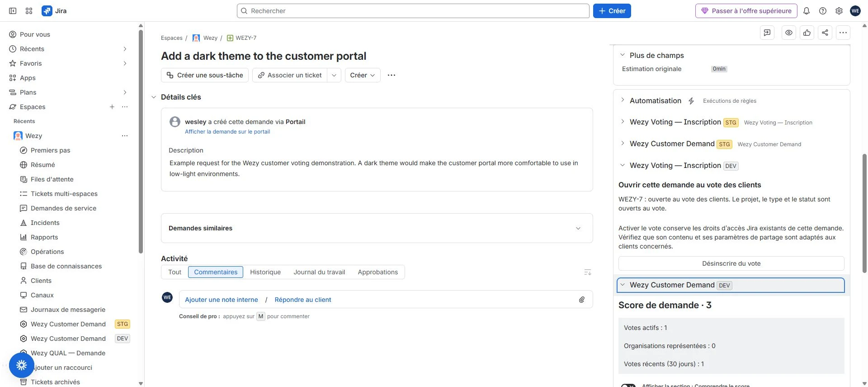Open the settings gear icon

[x=839, y=11]
